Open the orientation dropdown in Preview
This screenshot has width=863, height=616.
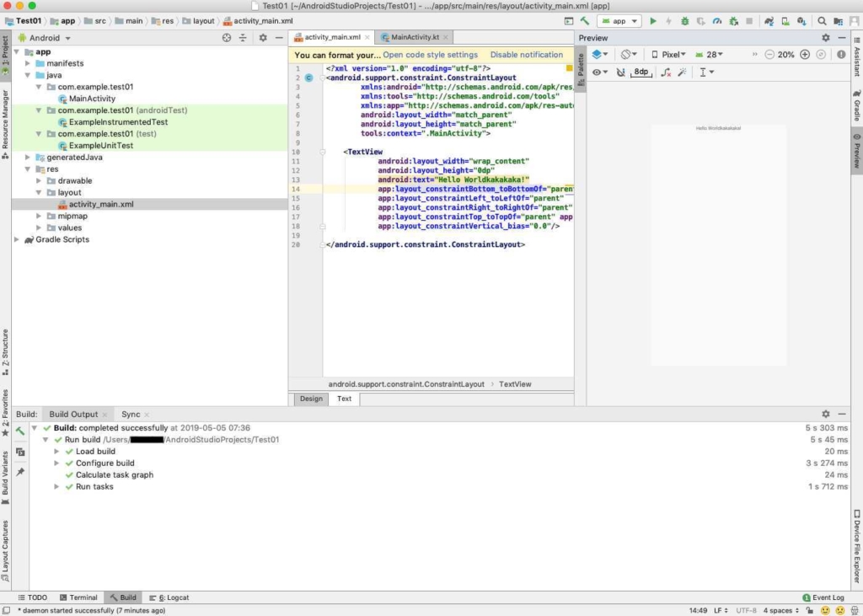point(629,55)
